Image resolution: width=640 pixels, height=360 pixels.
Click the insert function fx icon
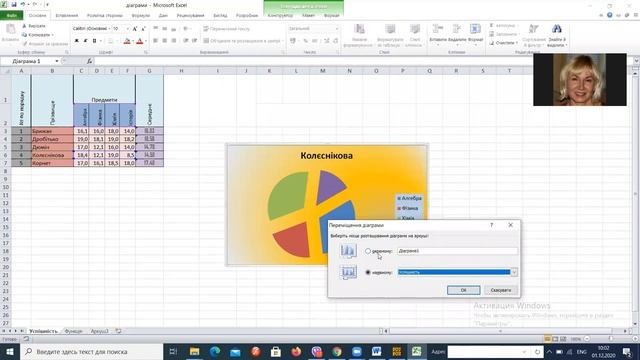90,61
